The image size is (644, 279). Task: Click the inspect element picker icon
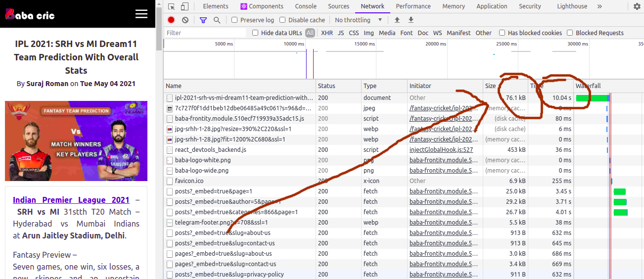click(x=171, y=6)
